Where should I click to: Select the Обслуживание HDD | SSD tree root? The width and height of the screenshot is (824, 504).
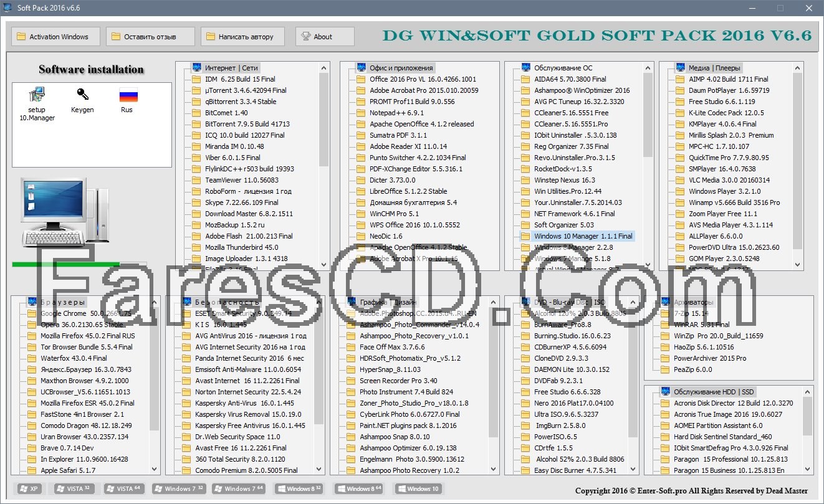coord(714,392)
